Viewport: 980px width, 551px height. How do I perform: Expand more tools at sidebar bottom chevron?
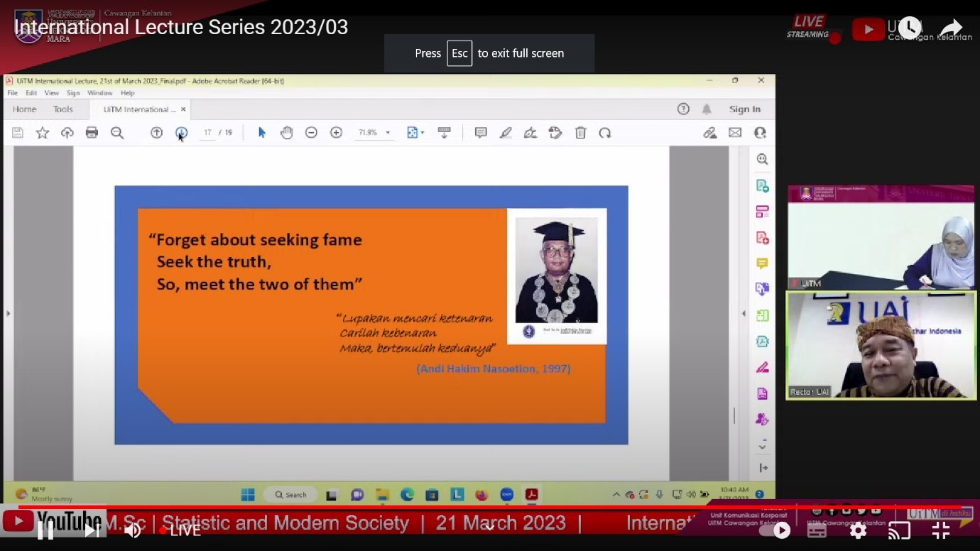pyautogui.click(x=762, y=444)
